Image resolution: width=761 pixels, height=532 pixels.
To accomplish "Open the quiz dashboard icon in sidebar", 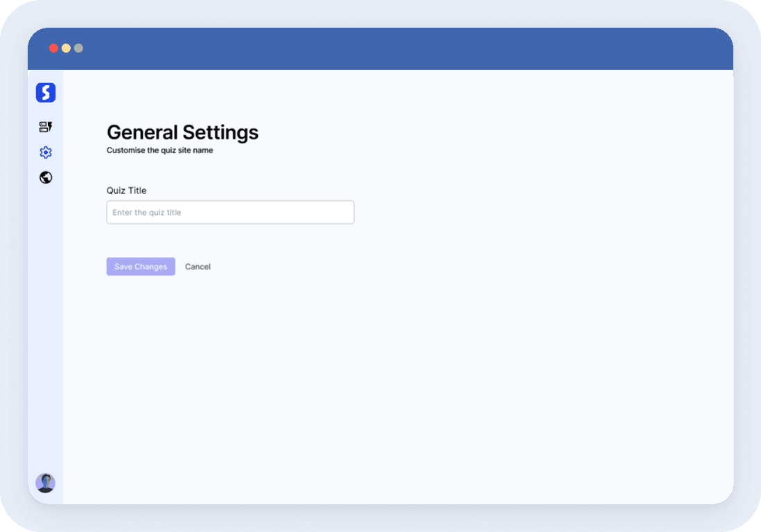I will [46, 127].
